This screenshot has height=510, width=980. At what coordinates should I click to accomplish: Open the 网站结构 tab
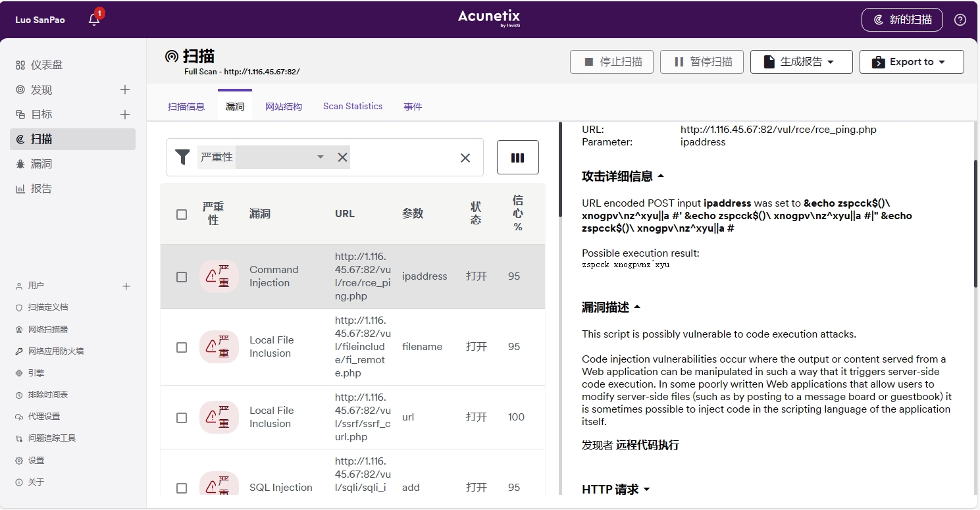pyautogui.click(x=284, y=106)
